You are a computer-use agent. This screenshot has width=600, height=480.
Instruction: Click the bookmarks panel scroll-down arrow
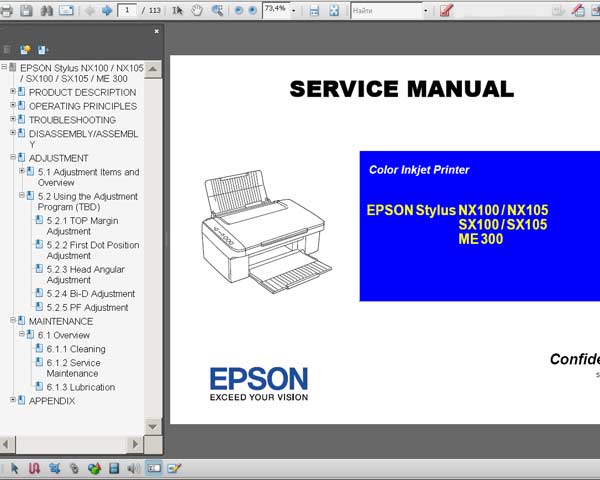coord(153,426)
